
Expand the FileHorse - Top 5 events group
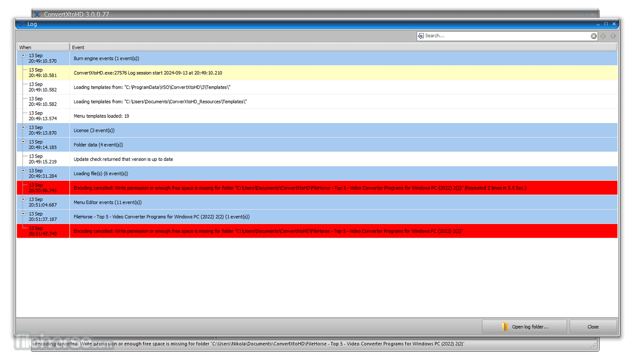tap(24, 214)
